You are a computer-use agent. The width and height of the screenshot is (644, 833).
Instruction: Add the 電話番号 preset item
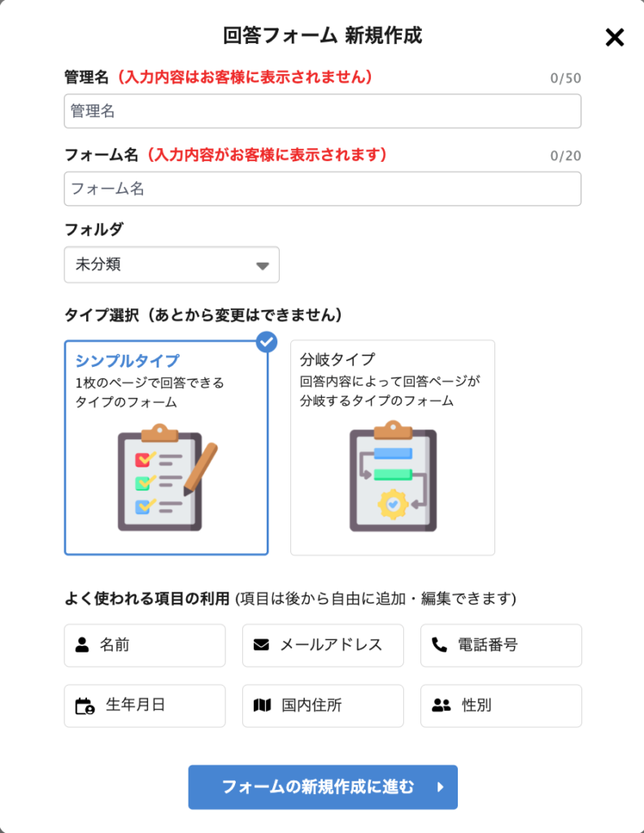click(x=501, y=645)
